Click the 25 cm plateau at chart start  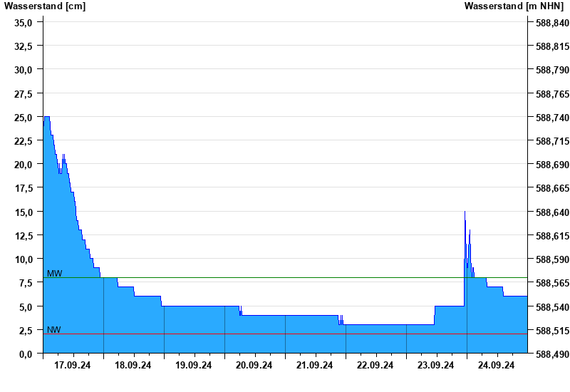pos(47,117)
